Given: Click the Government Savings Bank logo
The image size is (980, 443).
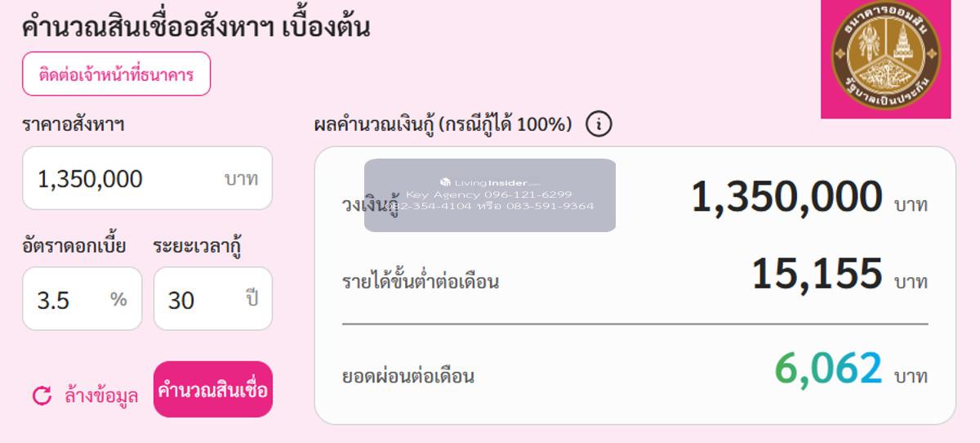Looking at the screenshot, I should (886, 57).
